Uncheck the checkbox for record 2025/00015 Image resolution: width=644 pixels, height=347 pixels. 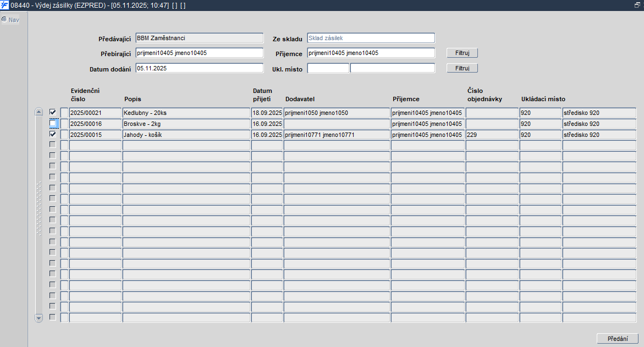coord(53,134)
